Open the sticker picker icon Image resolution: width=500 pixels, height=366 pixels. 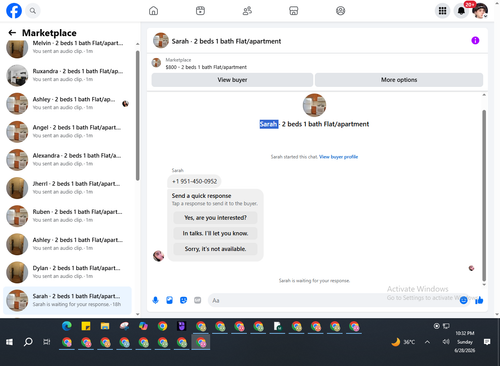pos(183,300)
